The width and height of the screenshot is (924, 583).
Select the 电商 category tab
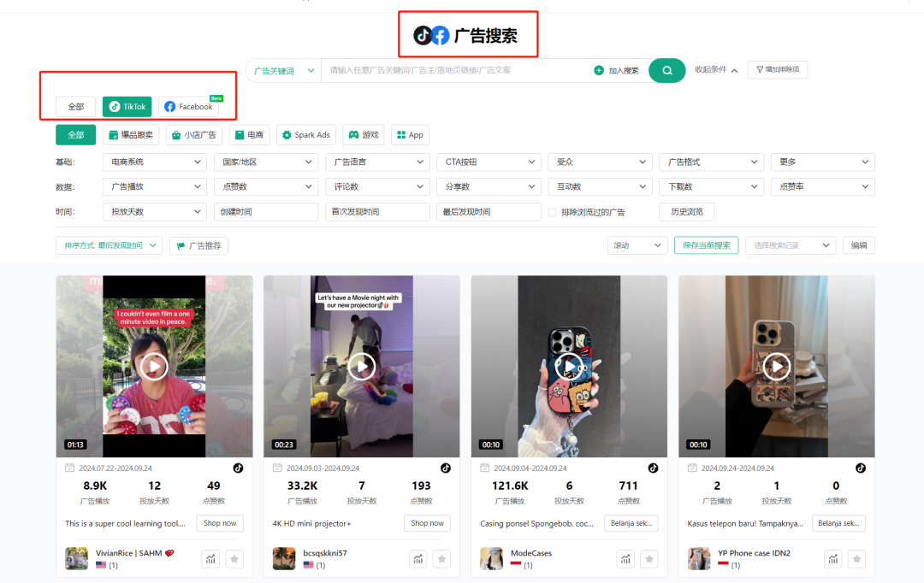tap(249, 135)
